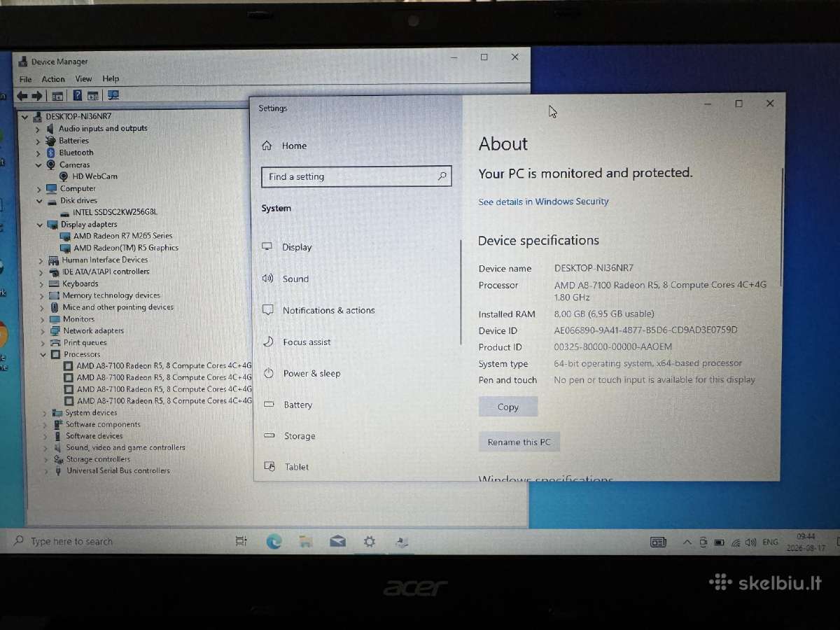The image size is (840, 630).
Task: Collapse the Disk drives category
Action: (x=39, y=201)
